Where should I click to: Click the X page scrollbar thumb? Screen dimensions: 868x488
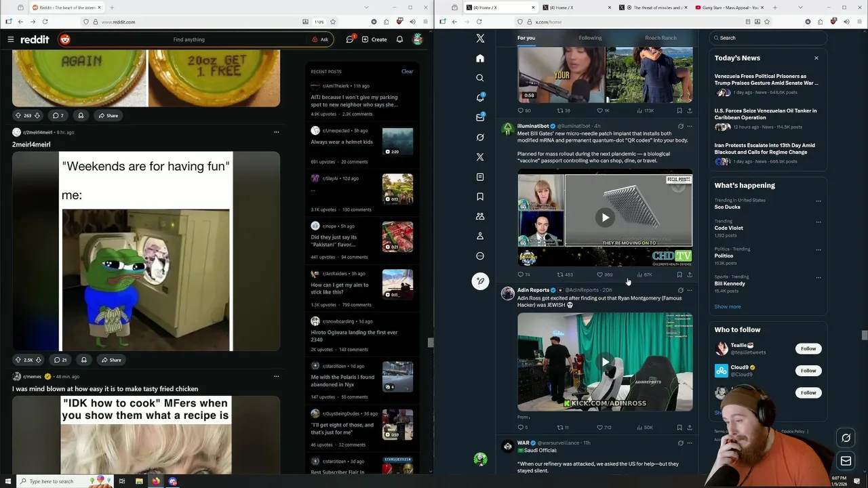coord(864,335)
